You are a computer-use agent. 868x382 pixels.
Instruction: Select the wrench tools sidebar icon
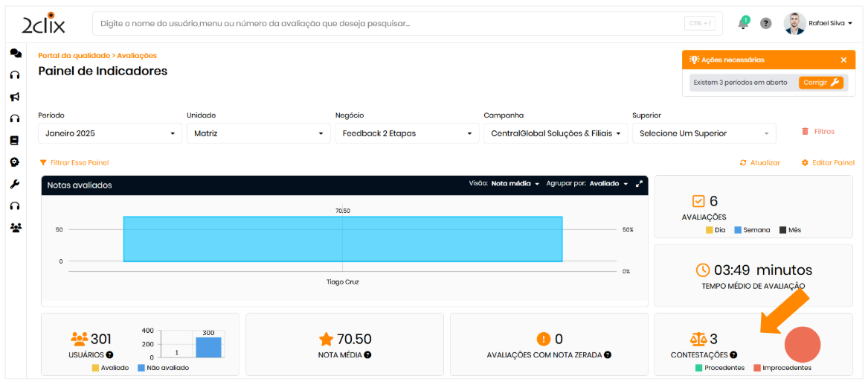point(15,184)
